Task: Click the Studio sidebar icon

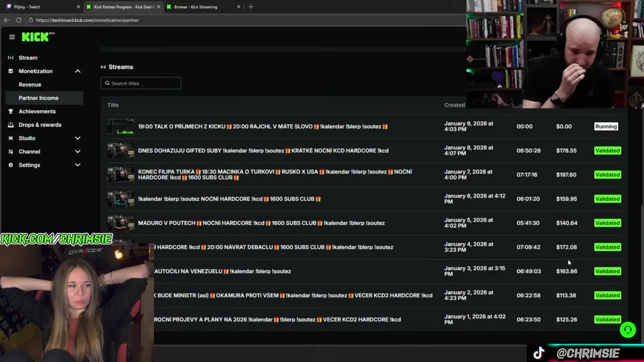Action: click(x=11, y=138)
